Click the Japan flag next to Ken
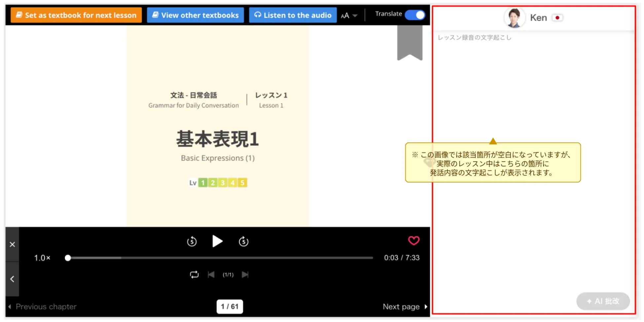The image size is (644, 322). click(557, 18)
